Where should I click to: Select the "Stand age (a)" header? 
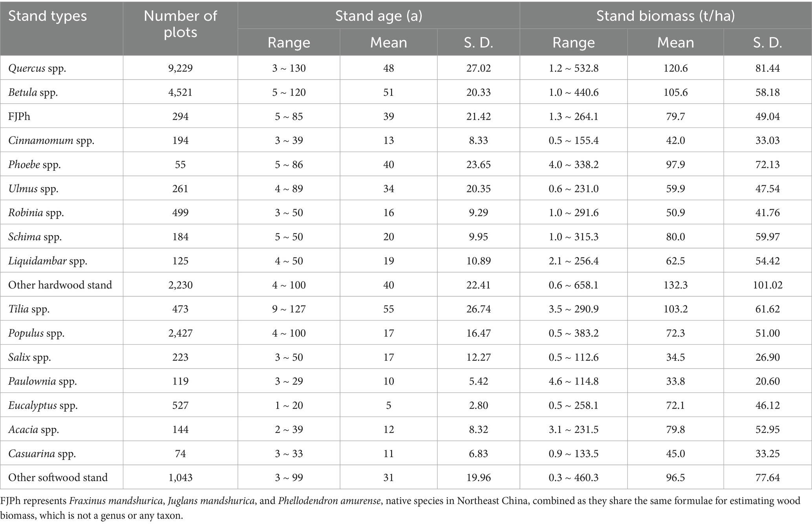(x=379, y=16)
